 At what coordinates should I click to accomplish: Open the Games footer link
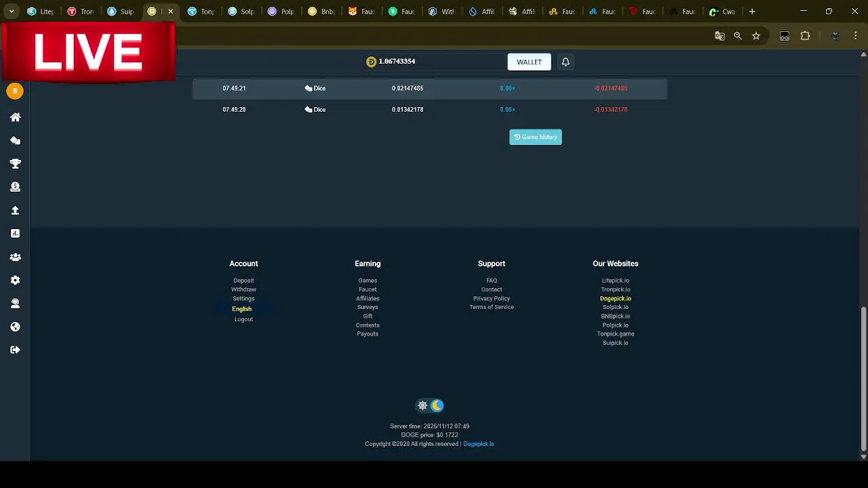click(x=368, y=281)
